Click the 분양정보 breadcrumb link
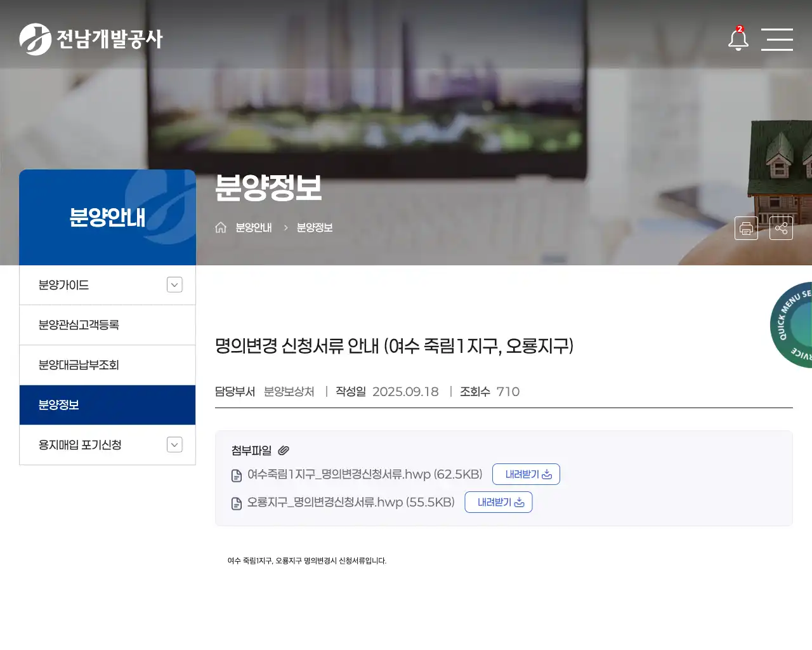Screen dimensions: 812x650 pos(315,227)
